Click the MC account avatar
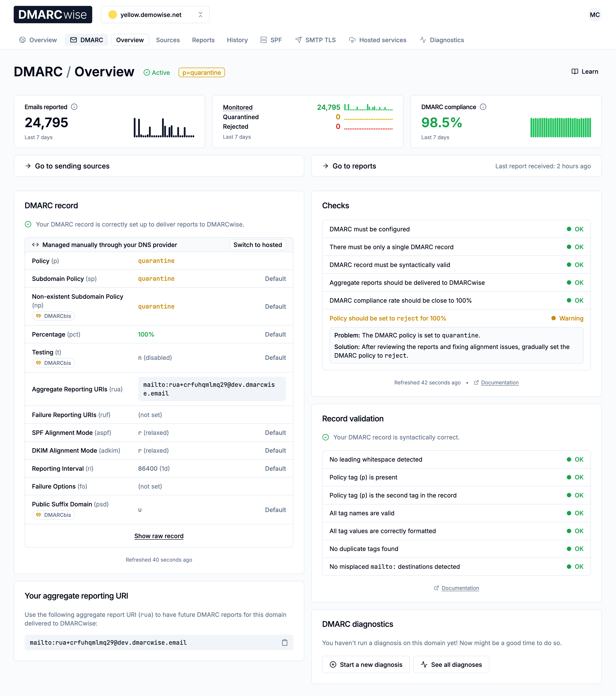The height and width of the screenshot is (696, 616). click(595, 15)
